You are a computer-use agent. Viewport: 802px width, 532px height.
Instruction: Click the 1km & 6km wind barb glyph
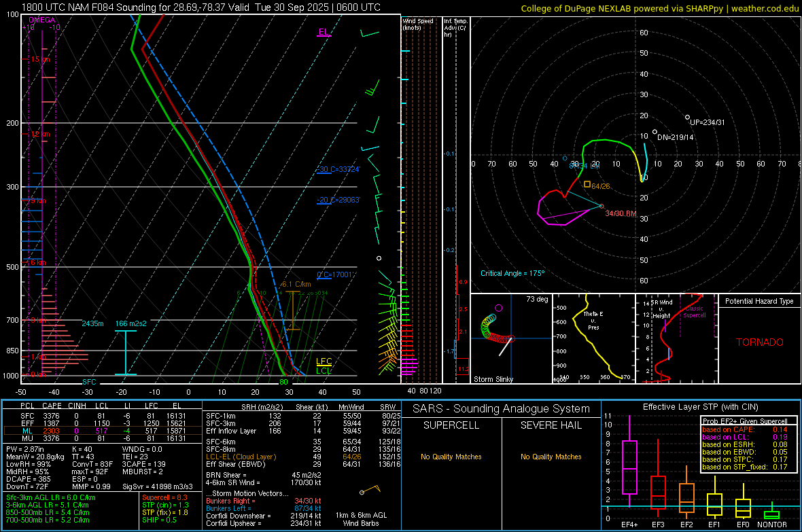pyautogui.click(x=371, y=490)
